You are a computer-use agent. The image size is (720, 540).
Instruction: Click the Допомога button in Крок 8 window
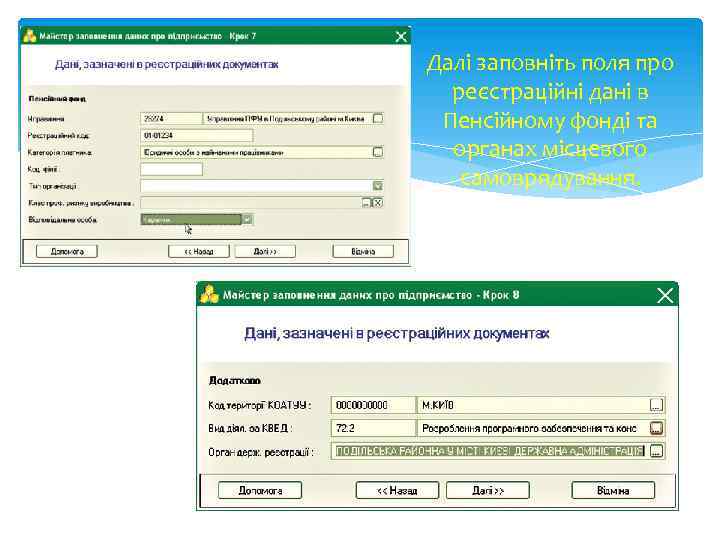click(x=260, y=490)
